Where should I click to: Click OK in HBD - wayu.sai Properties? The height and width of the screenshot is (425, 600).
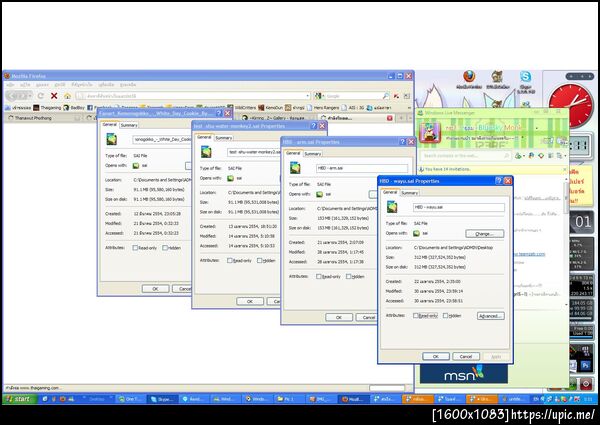coord(436,357)
